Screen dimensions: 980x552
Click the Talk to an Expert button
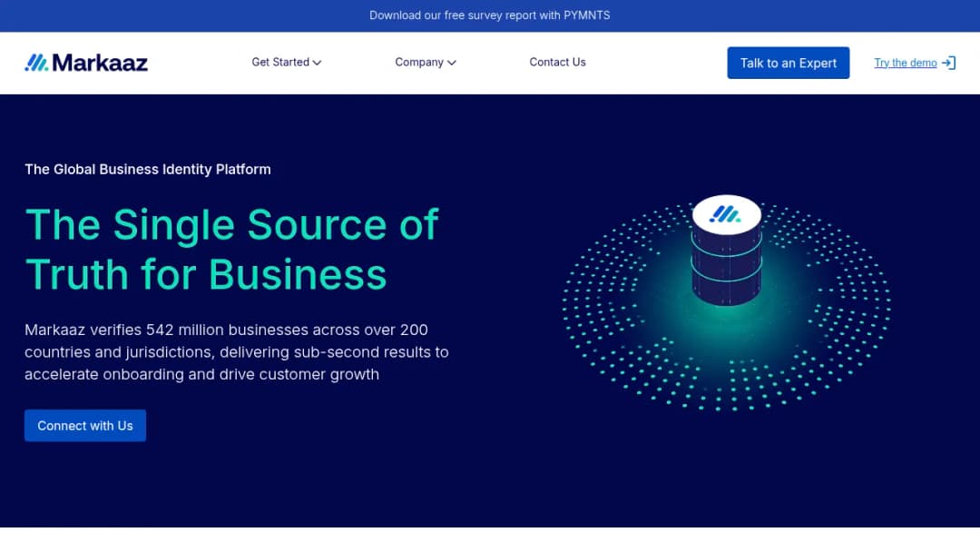coord(789,63)
